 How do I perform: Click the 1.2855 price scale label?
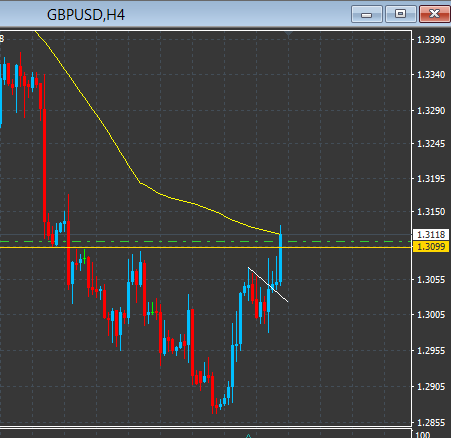(431, 423)
